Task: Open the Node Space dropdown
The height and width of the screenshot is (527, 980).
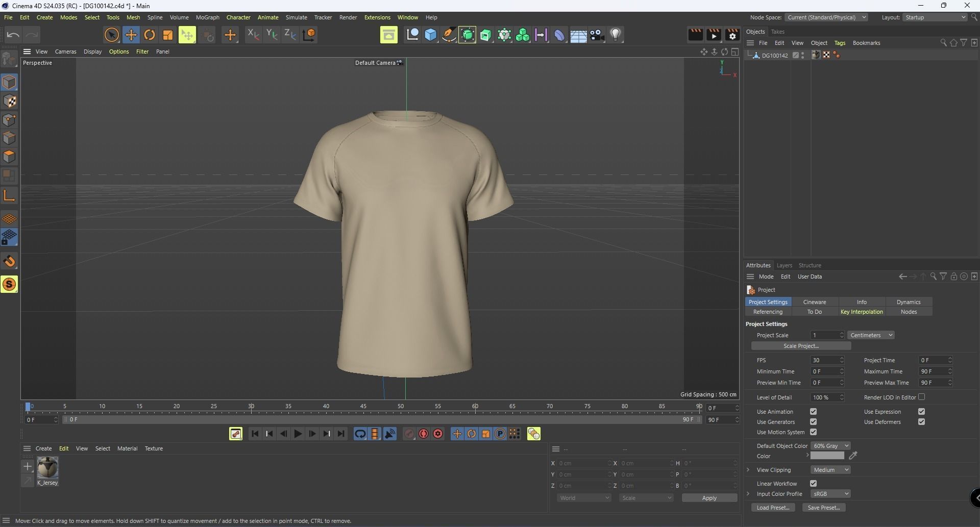Action: (826, 17)
